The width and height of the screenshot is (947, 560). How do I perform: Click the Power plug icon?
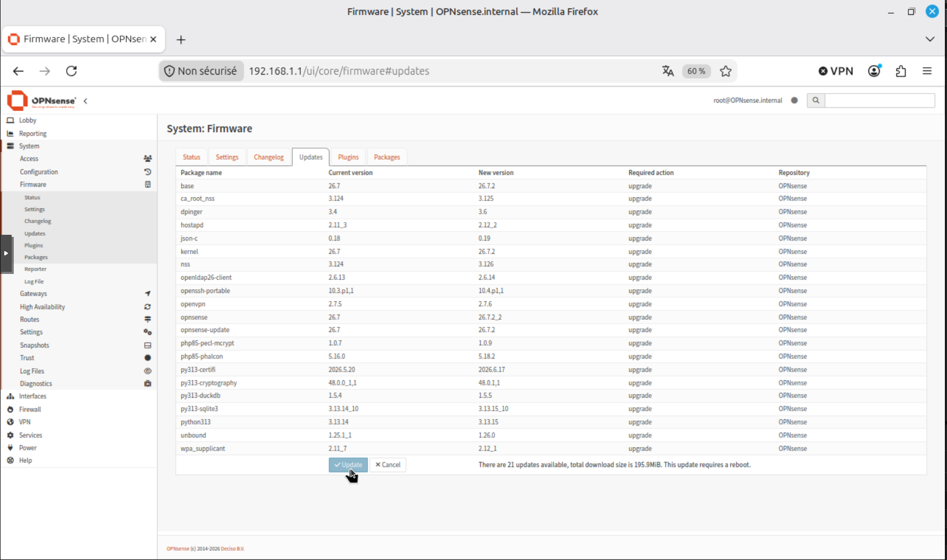[x=10, y=448]
